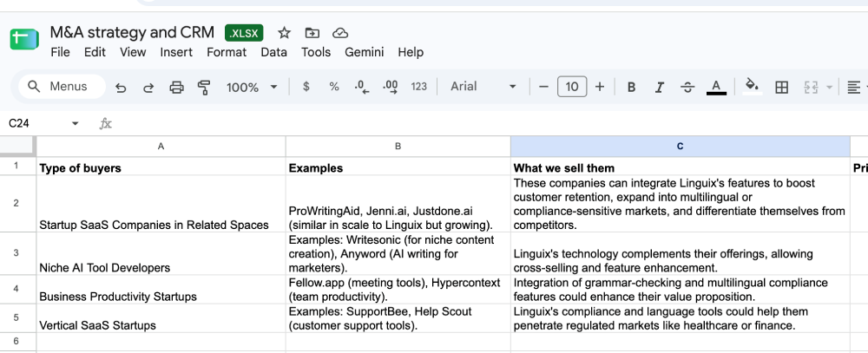Select cell 'Startup SaaS Companies in Related Spaces'

coord(161,204)
